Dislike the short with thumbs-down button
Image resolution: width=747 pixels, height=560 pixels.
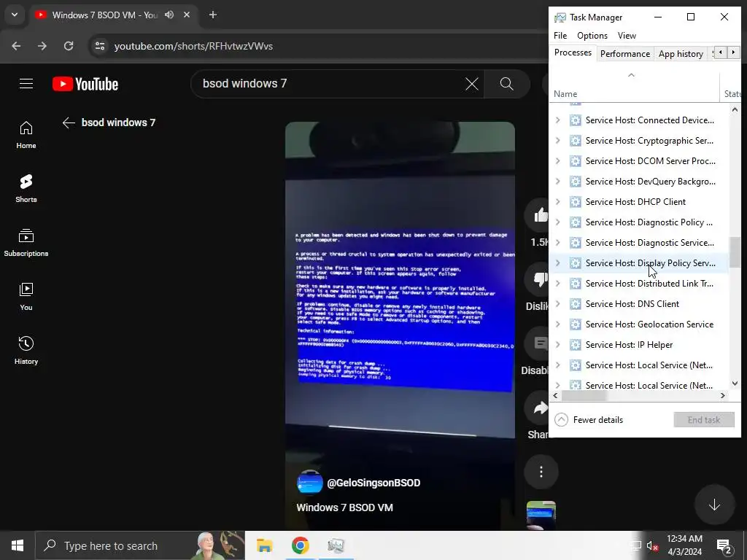pyautogui.click(x=538, y=279)
